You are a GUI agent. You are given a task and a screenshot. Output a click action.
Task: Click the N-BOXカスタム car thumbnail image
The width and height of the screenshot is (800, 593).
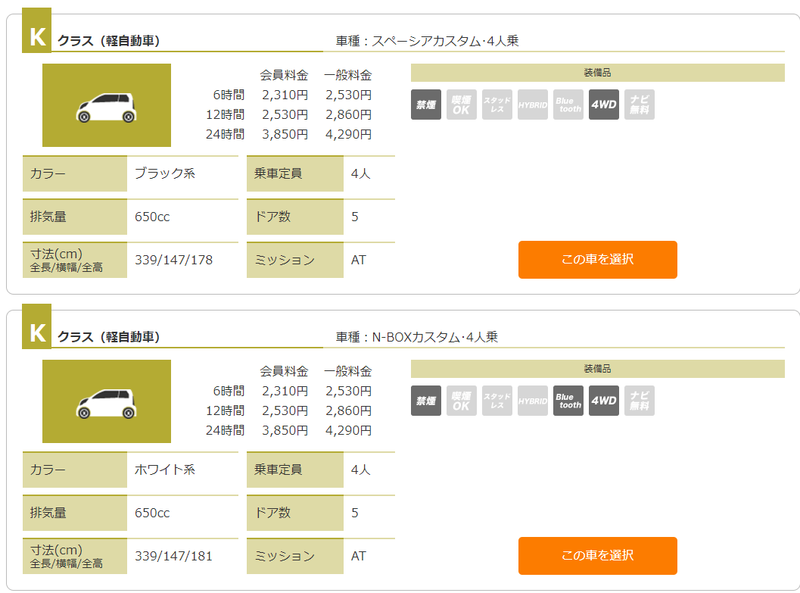point(107,401)
